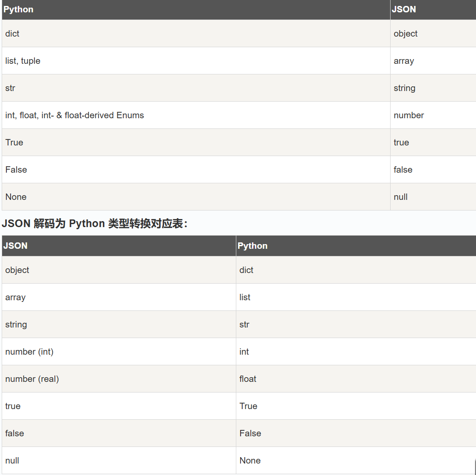Select the 'list' cell in the bottom table
Screen dimensions: 476x475
click(245, 297)
